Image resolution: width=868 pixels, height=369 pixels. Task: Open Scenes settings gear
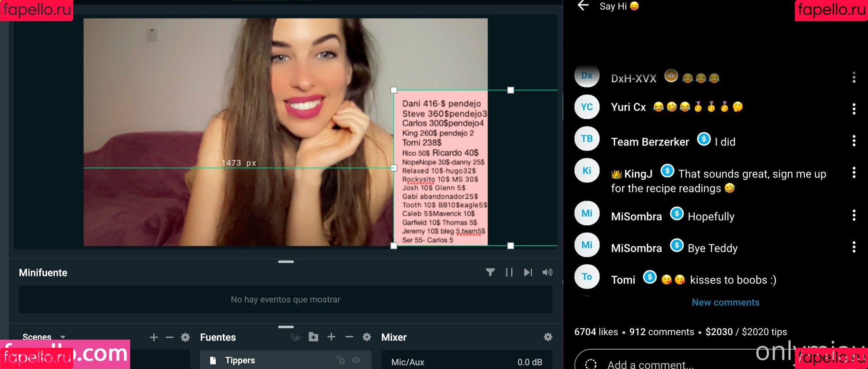pyautogui.click(x=185, y=337)
